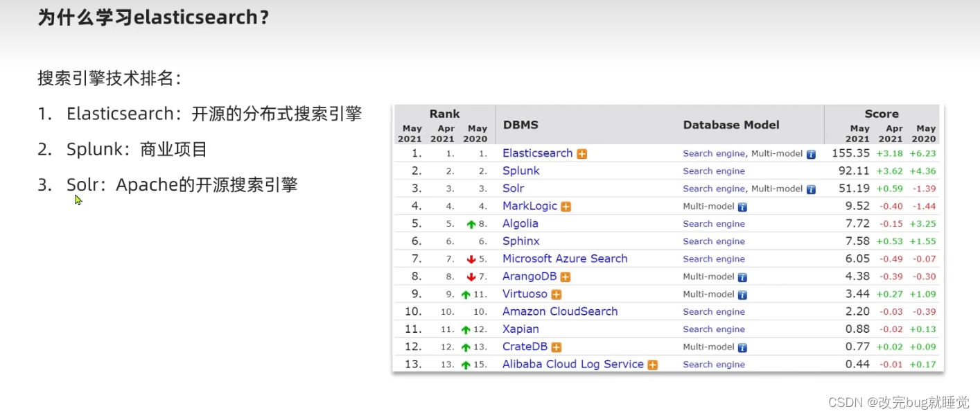The image size is (980, 416).
Task: Click the orange plus icon beside CrateDB
Action: pyautogui.click(x=557, y=347)
